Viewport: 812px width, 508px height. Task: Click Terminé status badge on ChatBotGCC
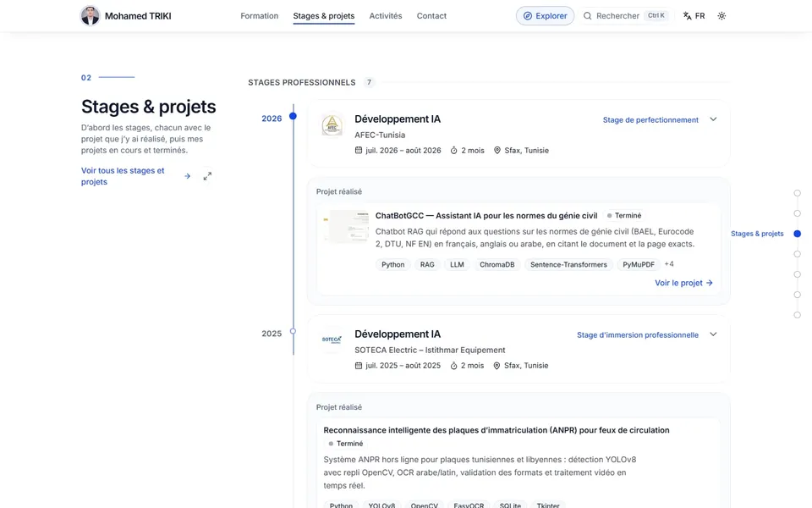(624, 216)
